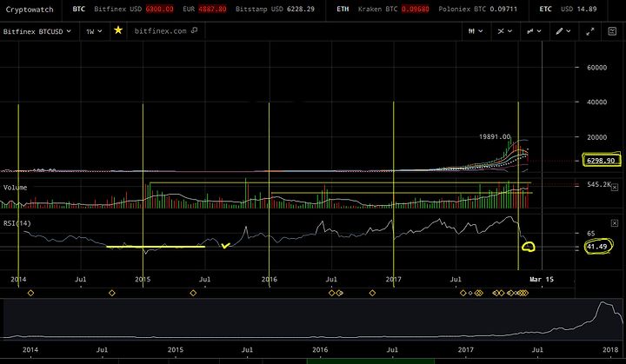Click the 20000 price axis label
Viewport: 626px width, 364px height.
click(x=596, y=137)
